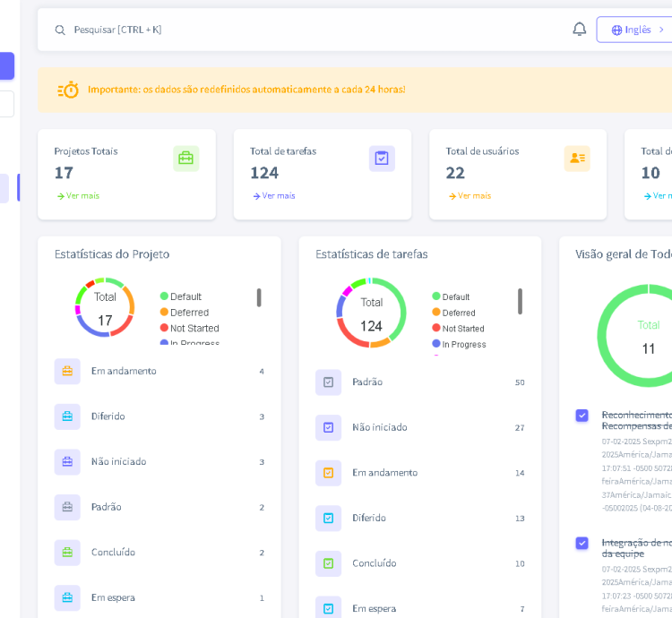The image size is (672, 618).
Task: Toggle the Integração todo checkbox
Action: [x=582, y=543]
